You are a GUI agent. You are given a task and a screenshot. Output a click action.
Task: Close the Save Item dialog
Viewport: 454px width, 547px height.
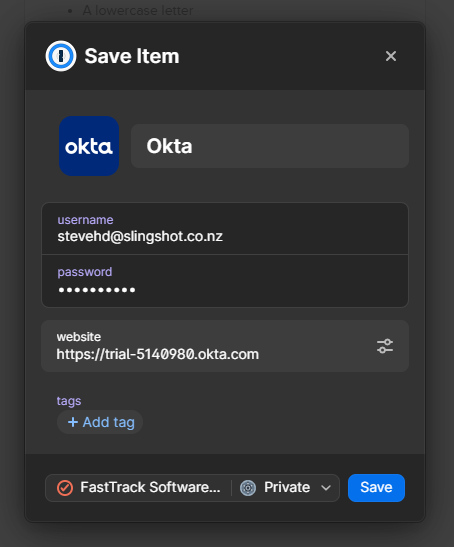pos(391,56)
